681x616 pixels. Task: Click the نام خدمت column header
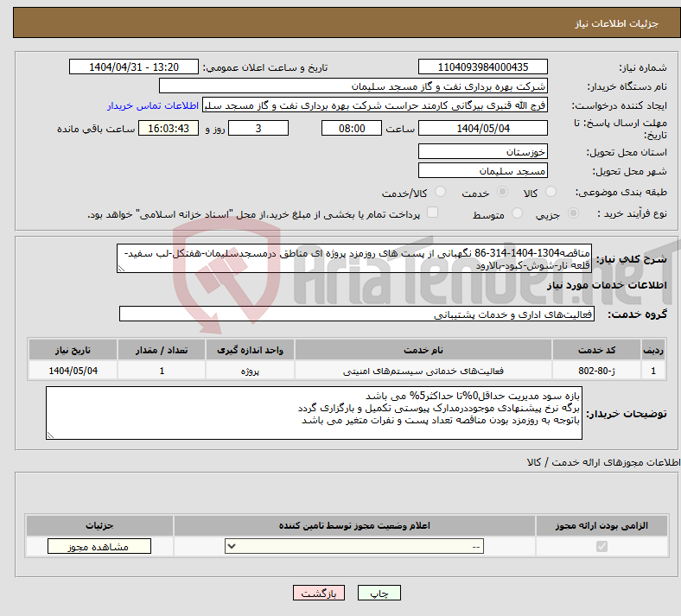423,350
